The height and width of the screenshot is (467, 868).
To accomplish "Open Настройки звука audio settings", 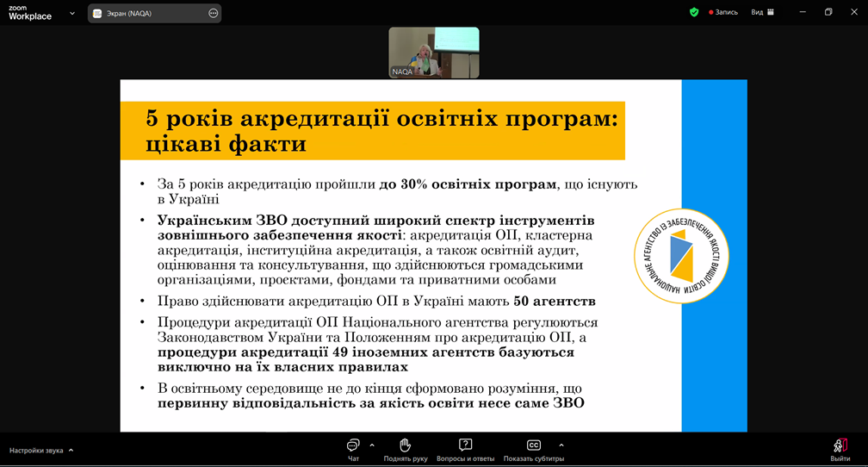I will 36,451.
